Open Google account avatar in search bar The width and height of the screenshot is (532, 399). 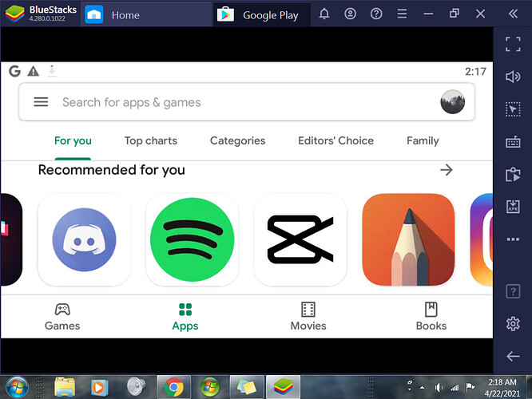(x=453, y=101)
